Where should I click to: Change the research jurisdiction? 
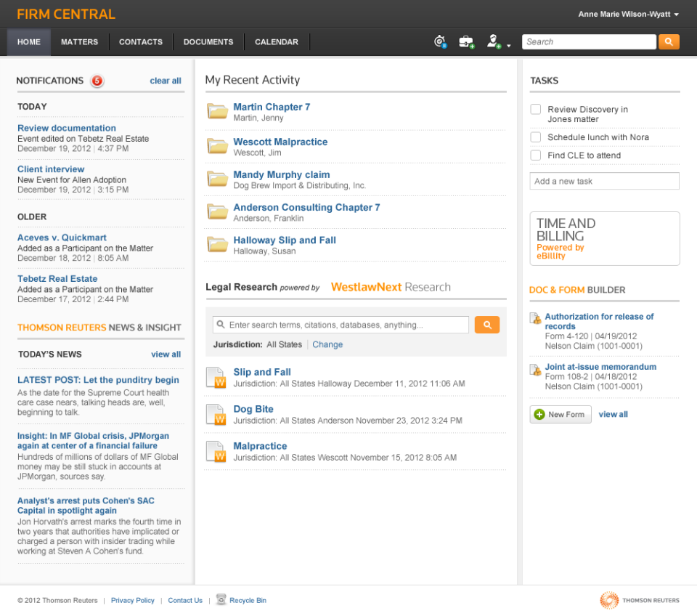pyautogui.click(x=327, y=344)
